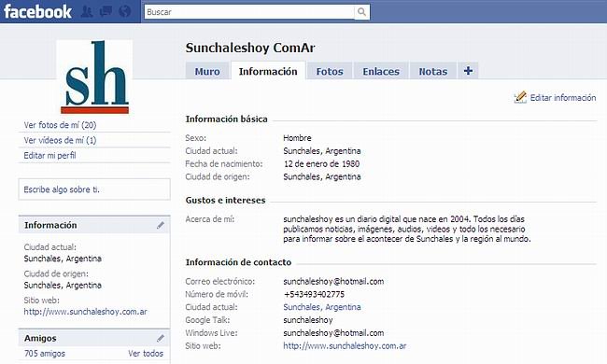Screen dimensions: 607x364
Task: Click the sh profile picture
Action: 94,77
